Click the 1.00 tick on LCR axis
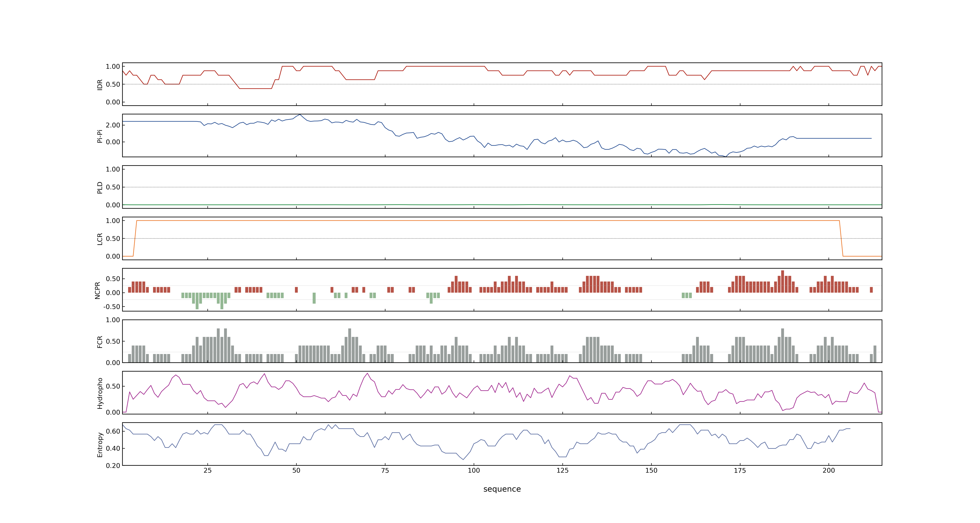 pos(113,221)
